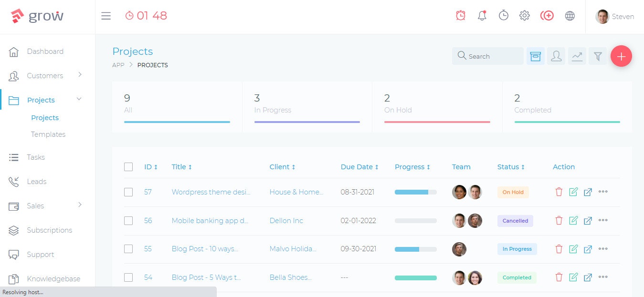Expand the Customers sidebar section
Screen dimensions: 644x297
44,76
